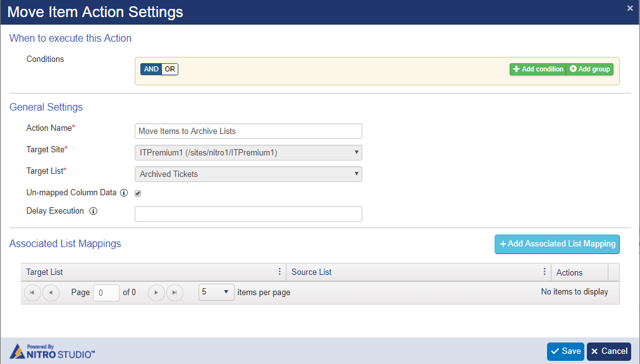The width and height of the screenshot is (640, 364).
Task: Click the Nitro Studio logo
Action: tap(52, 351)
